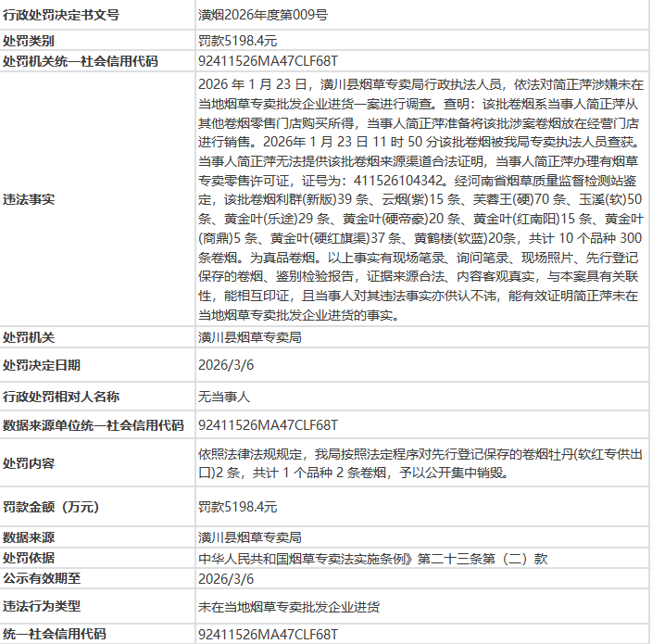Select the date 2026/3/6 in 处罚决定日期 row
Viewport: 652px width, 644px height.
(x=226, y=365)
